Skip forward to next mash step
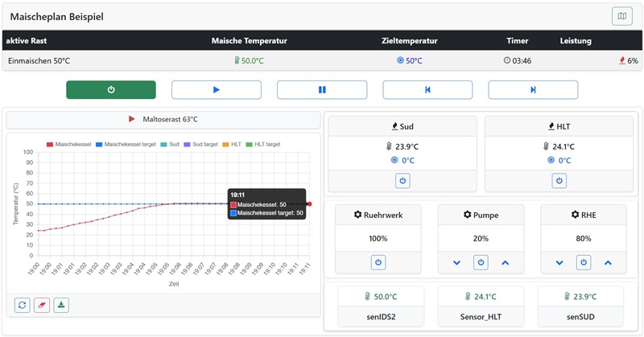Image resolution: width=644 pixels, height=337 pixels. click(533, 89)
